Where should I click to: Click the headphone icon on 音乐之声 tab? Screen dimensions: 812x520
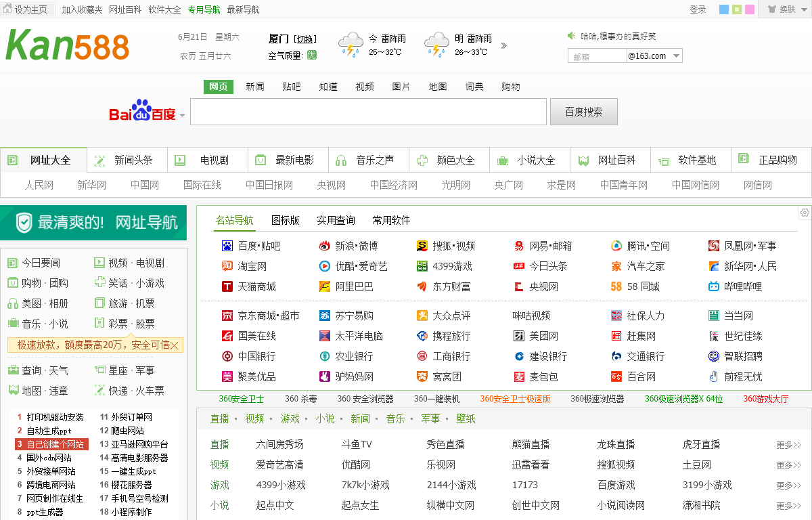point(342,160)
